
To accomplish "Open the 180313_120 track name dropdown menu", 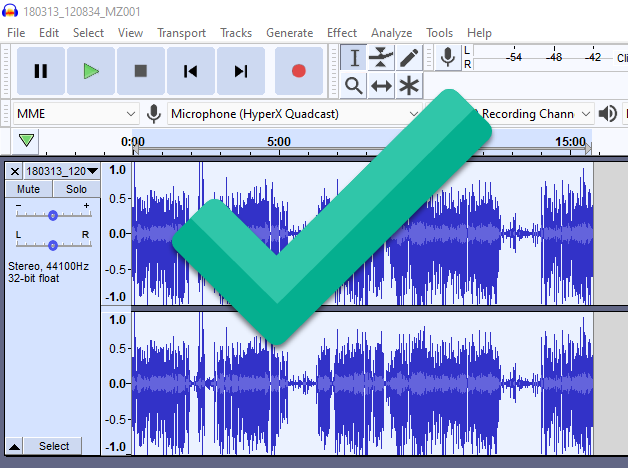I will point(62,171).
